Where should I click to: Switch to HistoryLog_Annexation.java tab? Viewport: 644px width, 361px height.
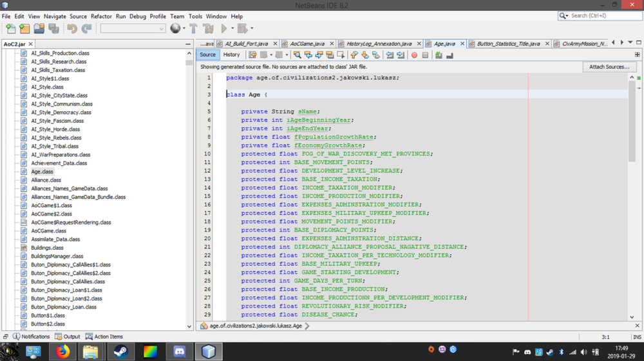click(379, 44)
